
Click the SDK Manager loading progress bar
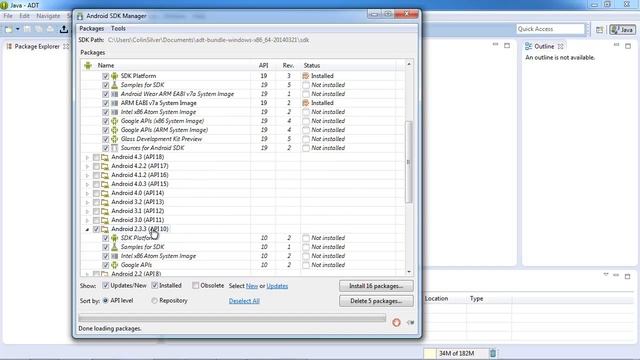[232, 318]
